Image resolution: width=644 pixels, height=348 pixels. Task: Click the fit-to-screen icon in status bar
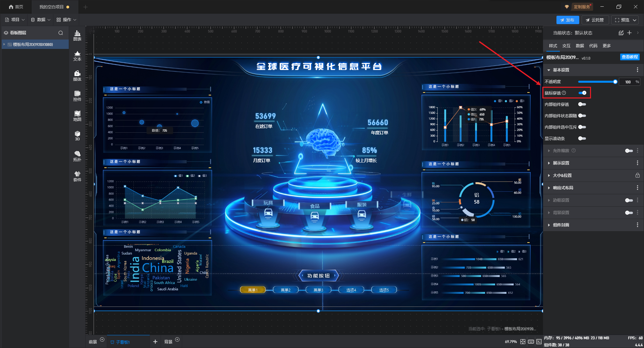click(x=523, y=342)
